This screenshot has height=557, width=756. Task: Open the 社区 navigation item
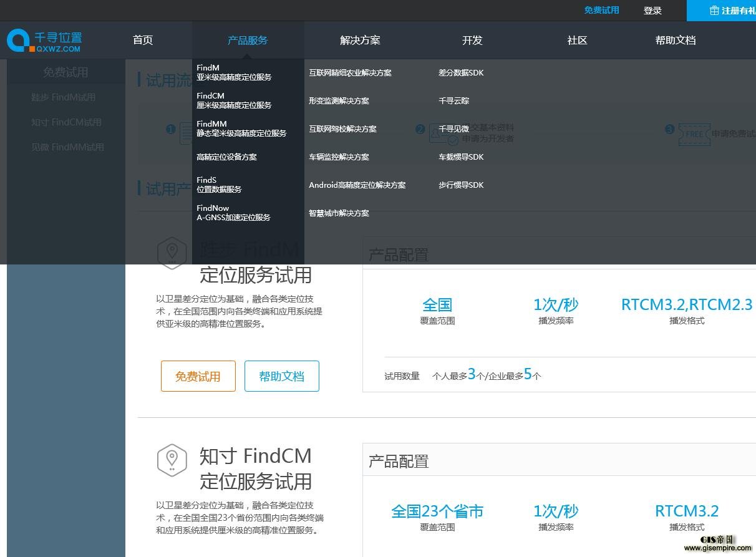pos(577,41)
